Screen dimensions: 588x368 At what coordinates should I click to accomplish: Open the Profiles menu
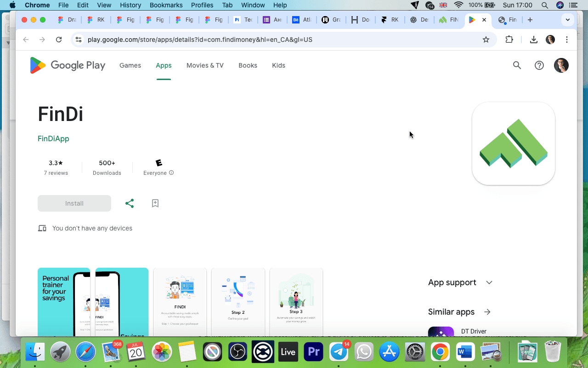[x=202, y=5]
